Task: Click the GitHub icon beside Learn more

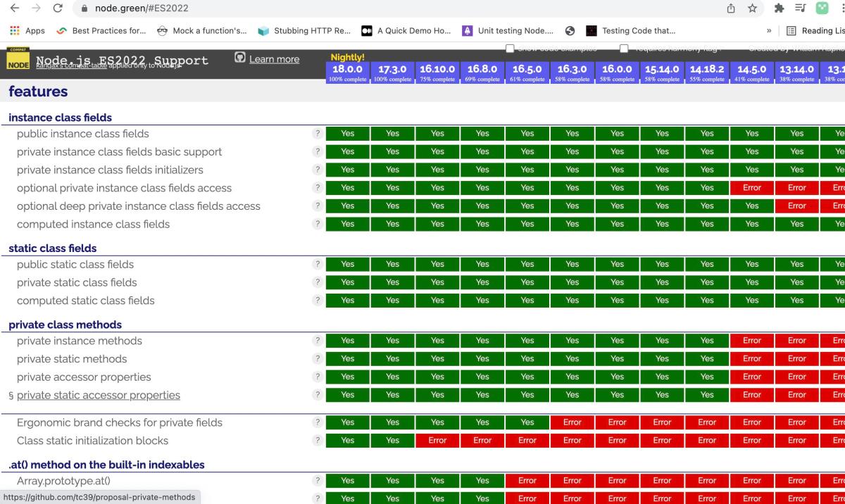Action: 240,58
